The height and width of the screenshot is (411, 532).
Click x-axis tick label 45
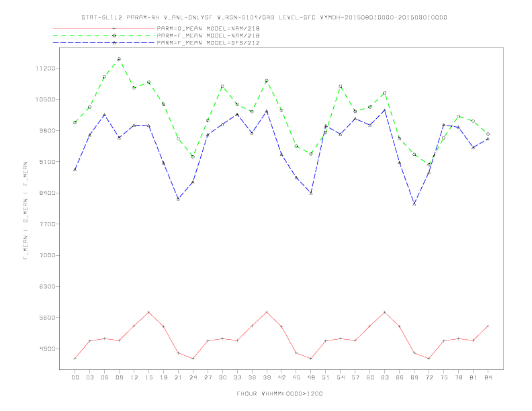point(296,377)
